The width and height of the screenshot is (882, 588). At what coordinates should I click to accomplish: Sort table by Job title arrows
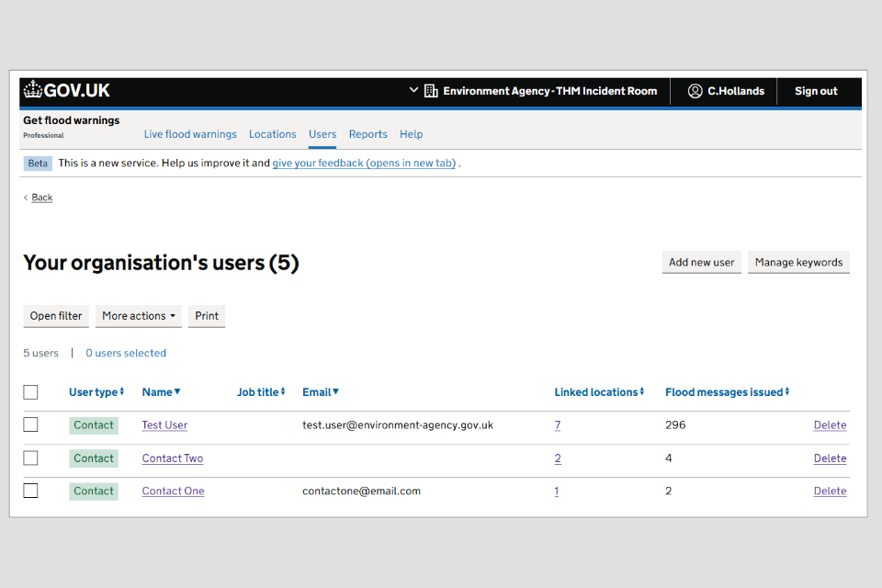tap(283, 392)
